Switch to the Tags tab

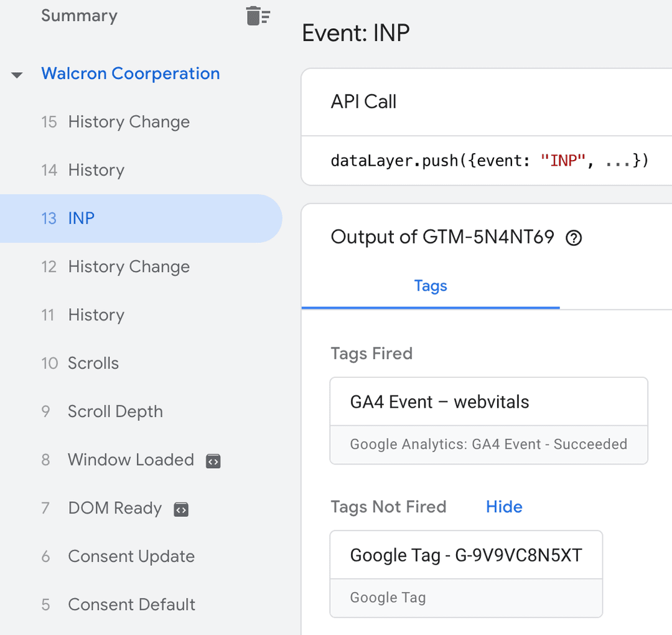coord(430,286)
